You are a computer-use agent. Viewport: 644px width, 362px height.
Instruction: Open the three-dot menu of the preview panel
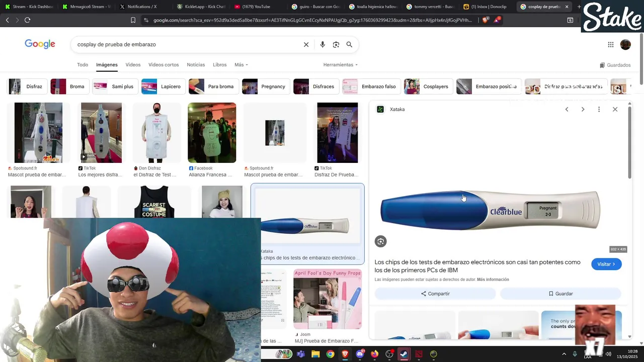coord(599,109)
